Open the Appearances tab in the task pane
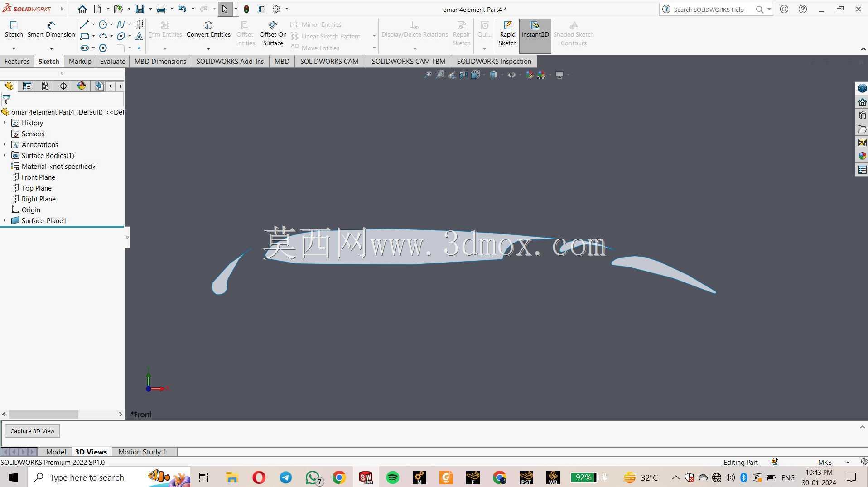868x487 pixels. pos(862,156)
